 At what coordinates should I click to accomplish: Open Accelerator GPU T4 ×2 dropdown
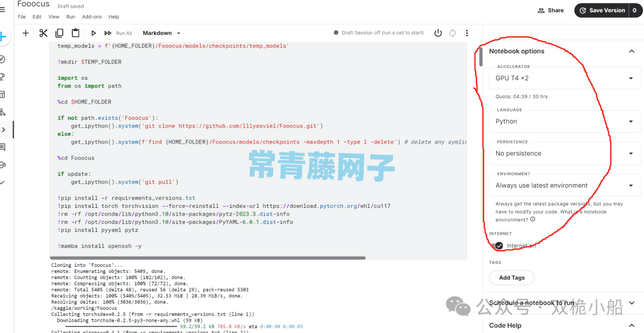[565, 78]
